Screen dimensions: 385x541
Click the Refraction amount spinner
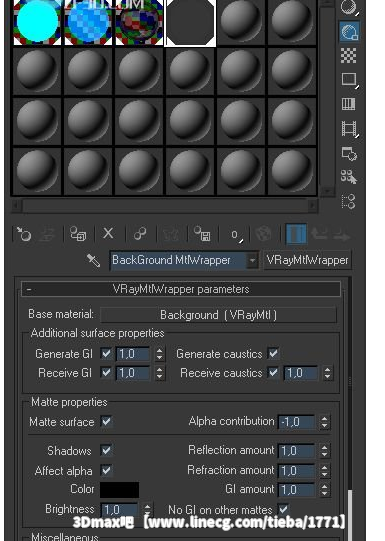[x=324, y=471]
